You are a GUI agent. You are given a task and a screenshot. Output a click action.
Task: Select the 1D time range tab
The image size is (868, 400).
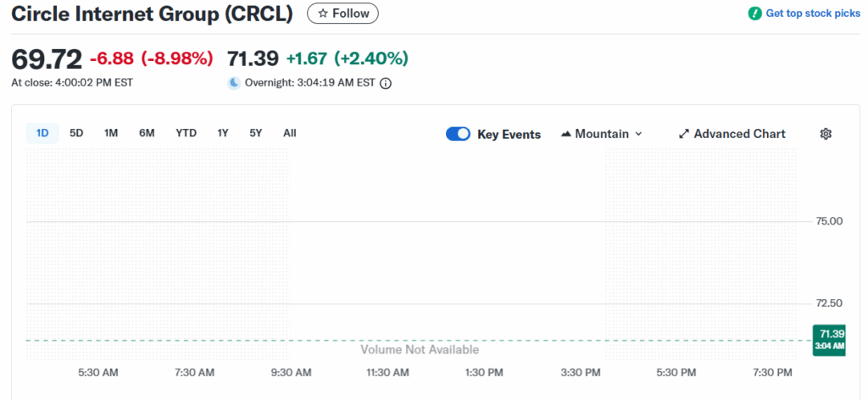click(x=42, y=133)
